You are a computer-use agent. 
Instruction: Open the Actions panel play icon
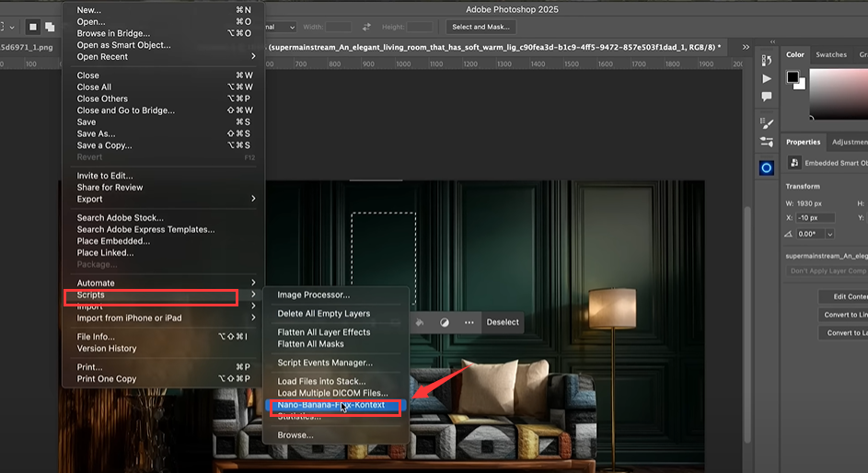(x=767, y=78)
